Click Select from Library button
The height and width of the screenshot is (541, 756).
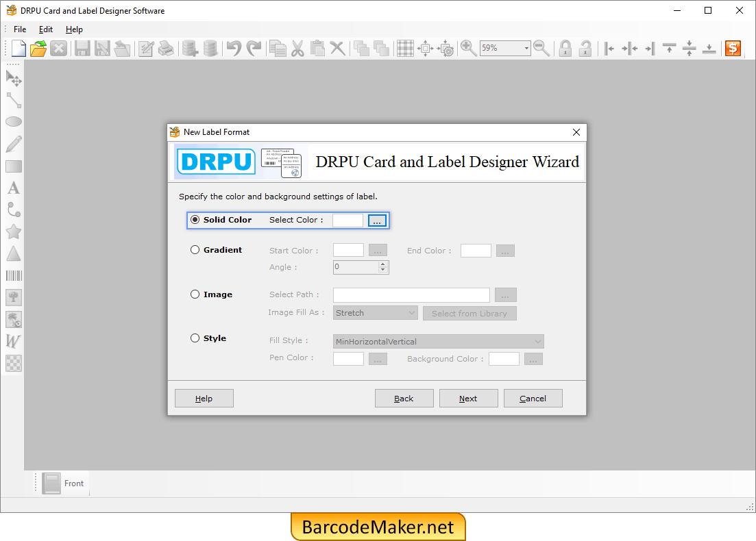click(x=470, y=314)
